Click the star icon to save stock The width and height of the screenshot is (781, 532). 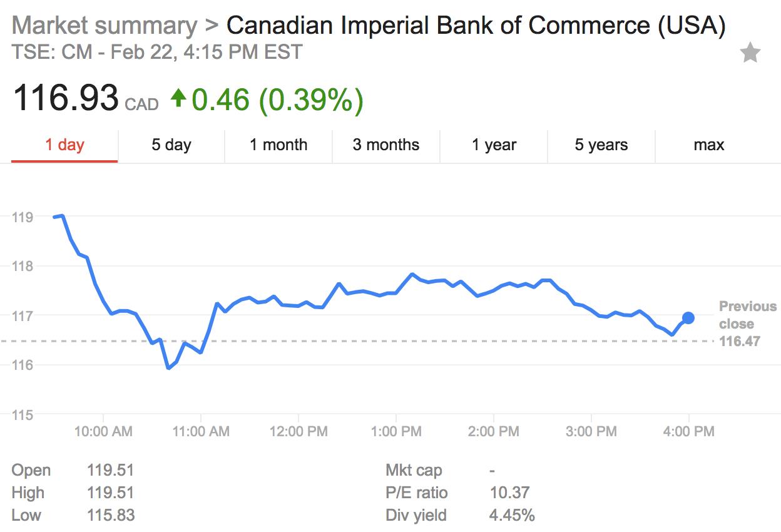750,54
